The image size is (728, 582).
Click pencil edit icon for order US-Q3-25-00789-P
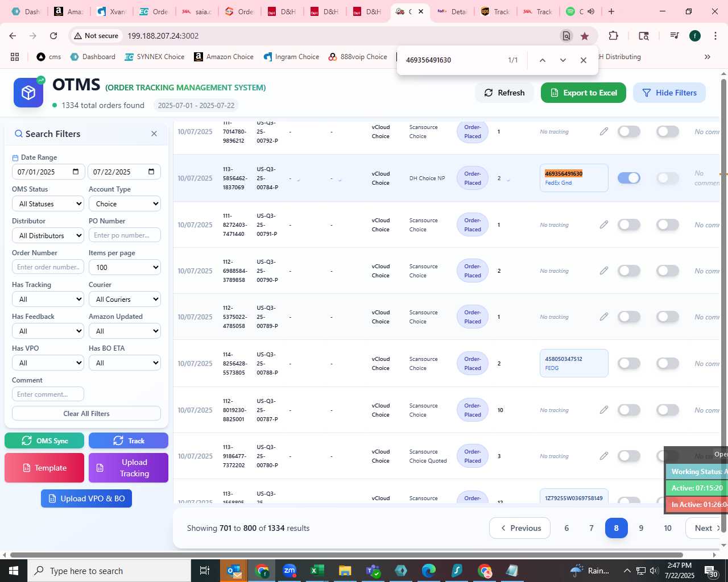pyautogui.click(x=604, y=317)
